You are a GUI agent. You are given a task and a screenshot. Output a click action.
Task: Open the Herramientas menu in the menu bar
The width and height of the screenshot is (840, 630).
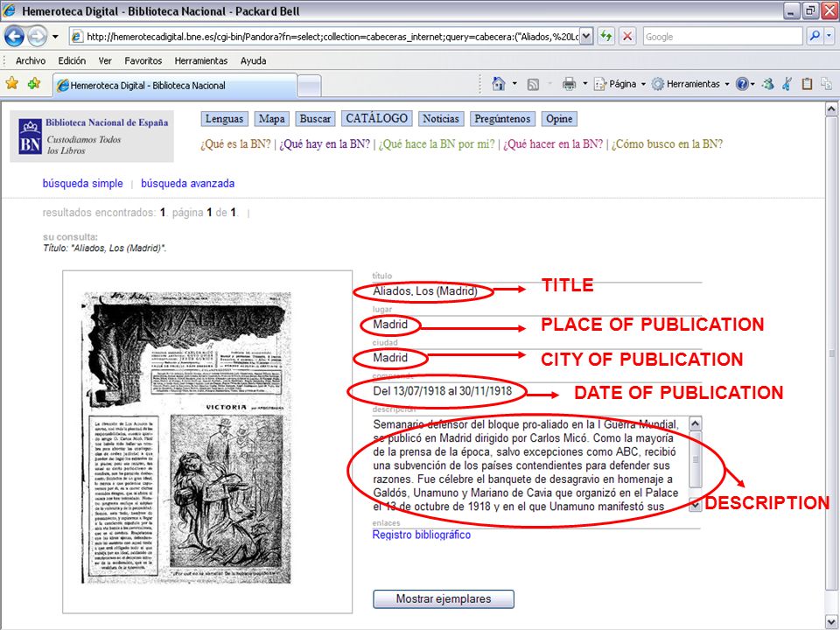[201, 60]
